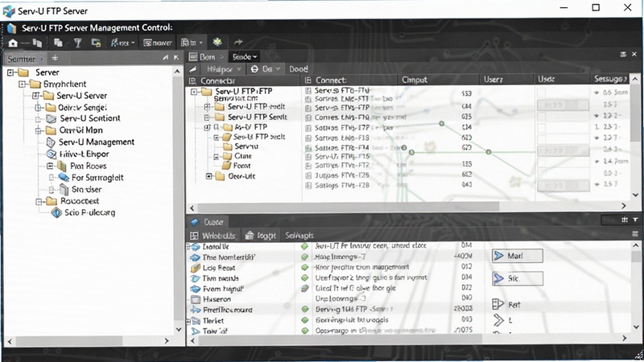Click the document icon of Sra dser node

point(64,189)
